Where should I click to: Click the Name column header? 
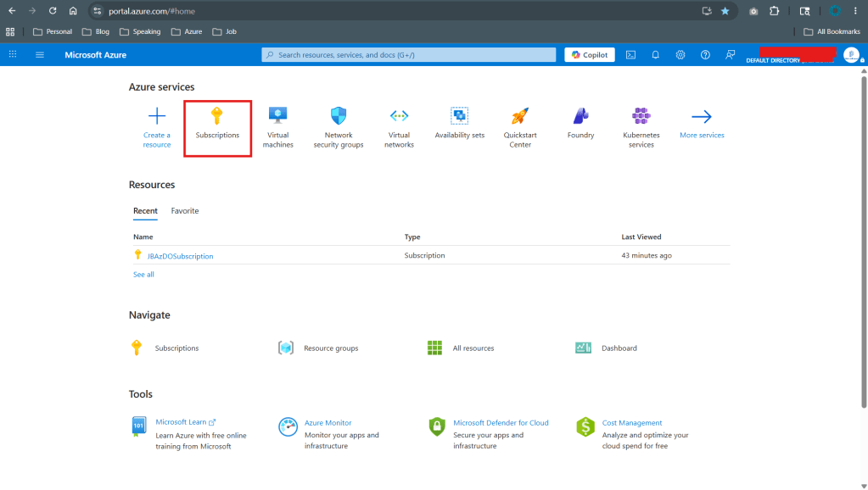point(143,237)
